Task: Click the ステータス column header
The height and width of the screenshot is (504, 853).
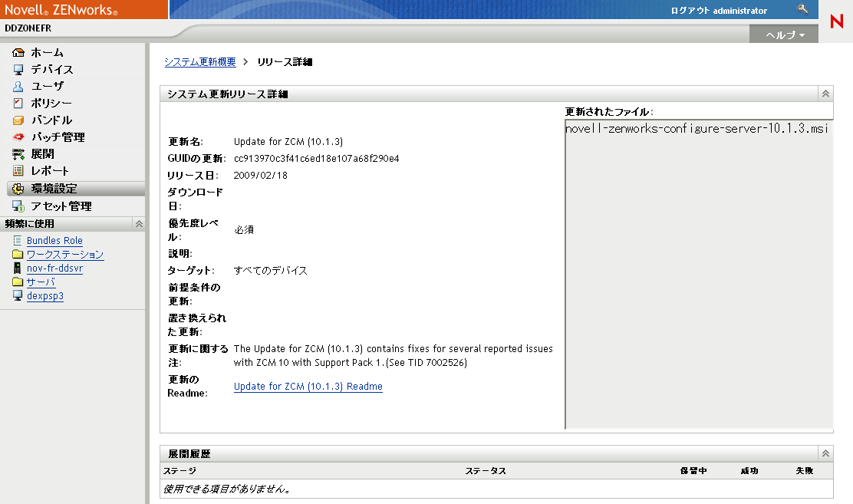Action: coord(486,471)
